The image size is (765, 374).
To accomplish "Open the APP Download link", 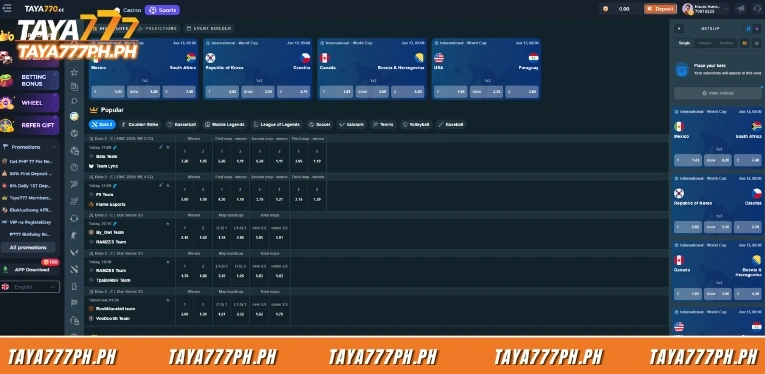I will click(29, 269).
